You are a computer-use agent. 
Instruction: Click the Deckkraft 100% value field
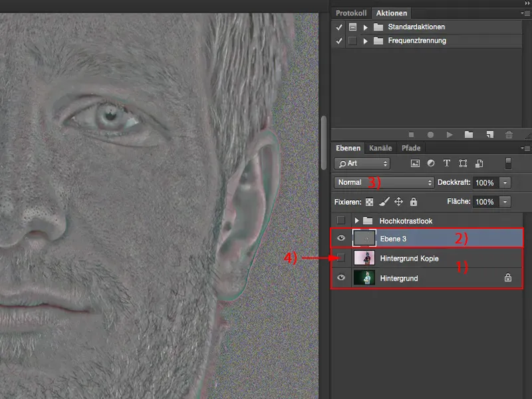pos(485,183)
